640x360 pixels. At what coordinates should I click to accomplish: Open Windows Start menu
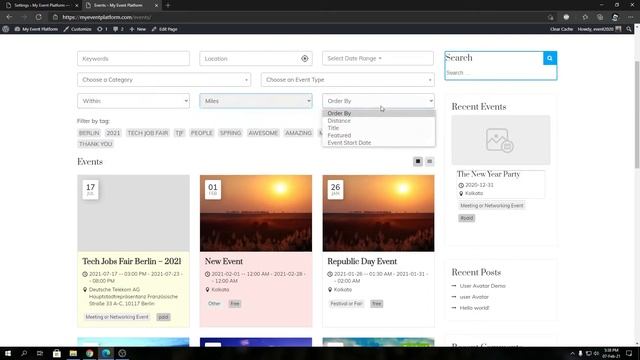(8, 353)
